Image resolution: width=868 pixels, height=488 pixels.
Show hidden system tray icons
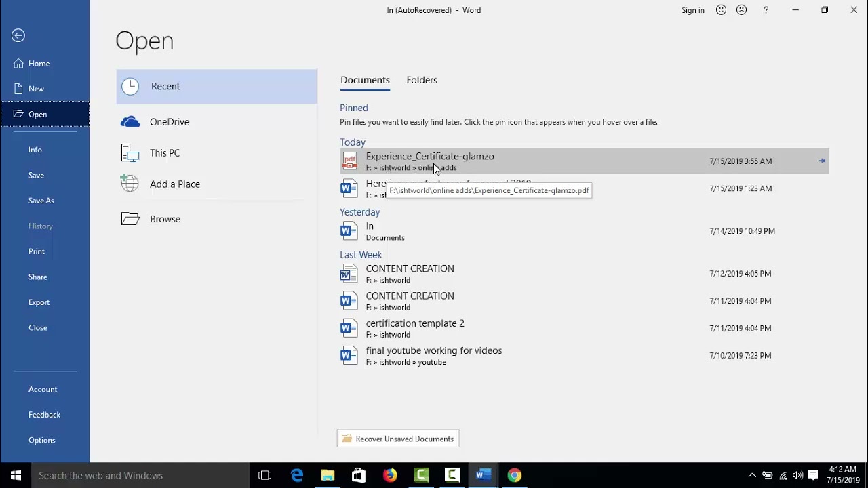[752, 475]
